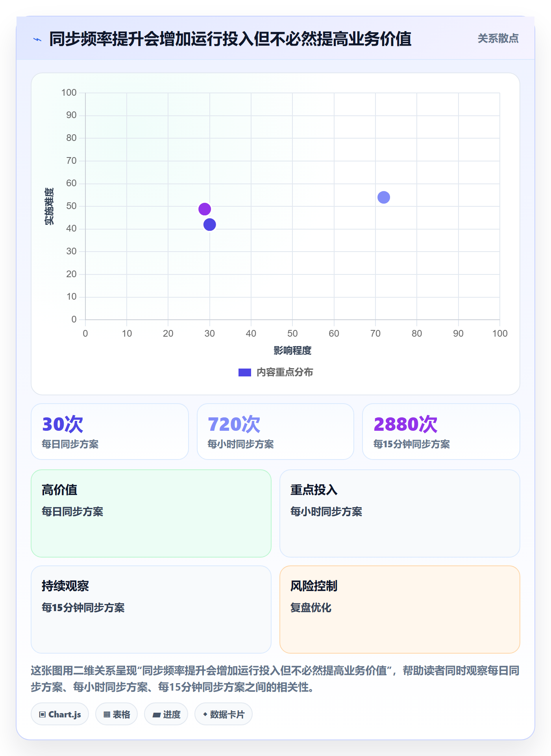The image size is (551, 756).
Task: Select the 720次 每小时同步方案 data card
Action: click(275, 432)
